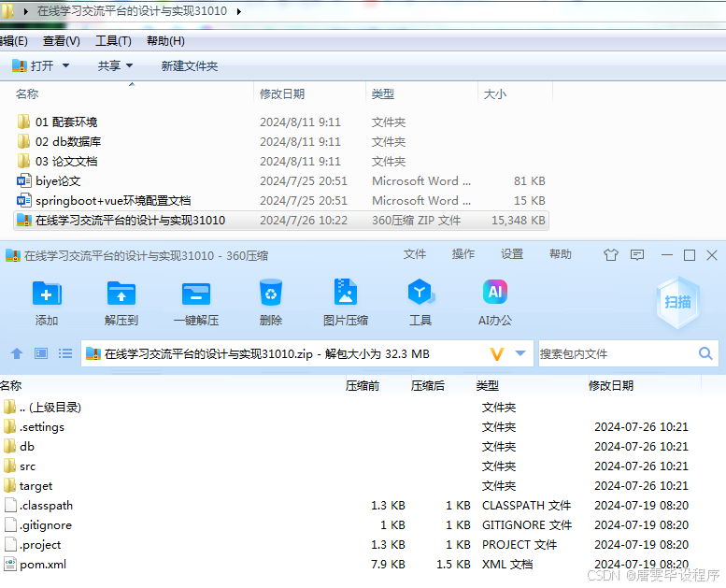Click the 删除 (Delete) trash icon
This screenshot has width=726, height=588.
click(x=271, y=293)
